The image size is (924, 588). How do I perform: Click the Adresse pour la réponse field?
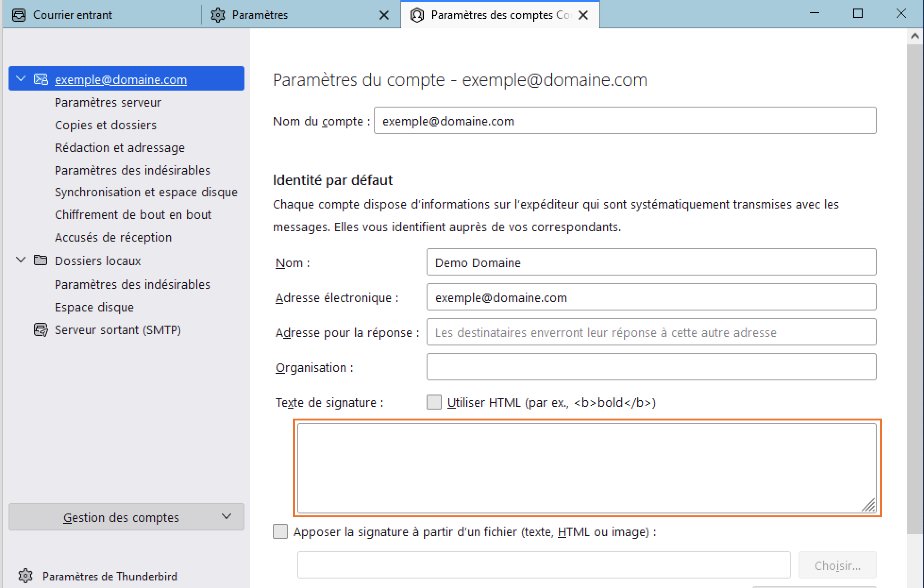pos(651,332)
